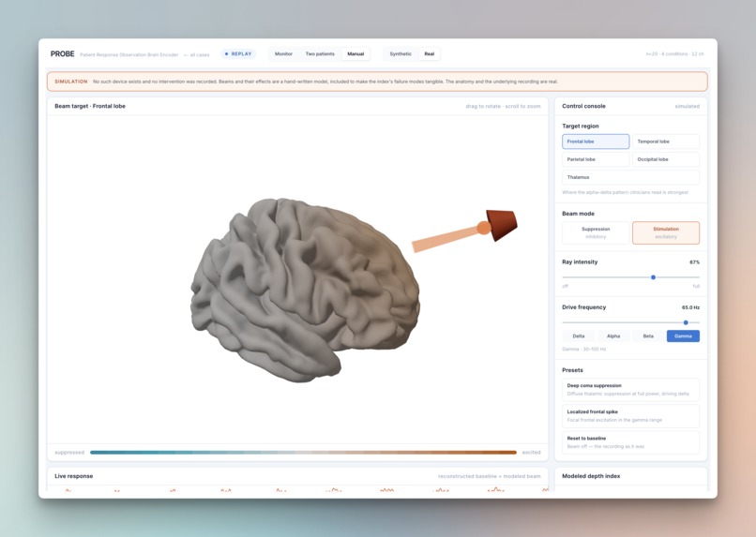Screen dimensions: 756x537
Task: Set beam mode to Suppression inhibitory
Action: [596, 232]
